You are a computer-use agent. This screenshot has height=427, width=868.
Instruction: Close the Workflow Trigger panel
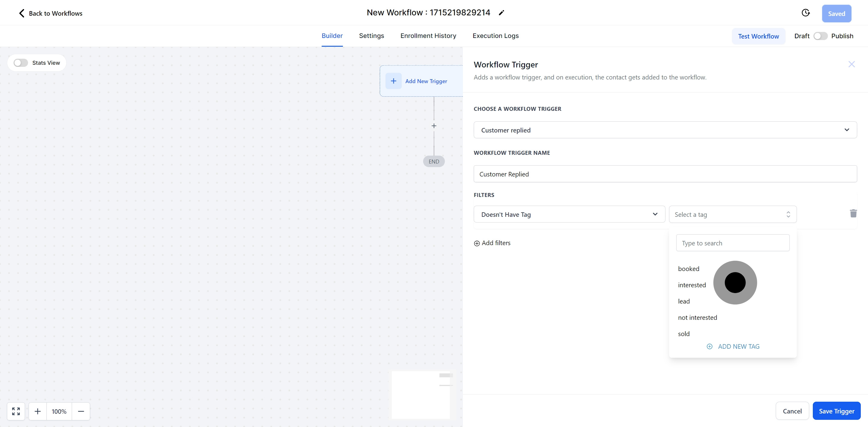pyautogui.click(x=851, y=64)
